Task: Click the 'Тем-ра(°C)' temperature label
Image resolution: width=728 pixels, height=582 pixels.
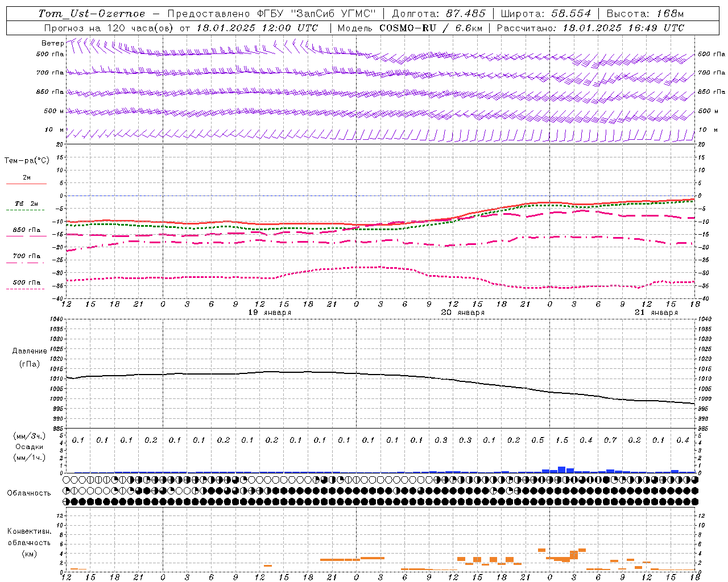Action: (x=27, y=161)
